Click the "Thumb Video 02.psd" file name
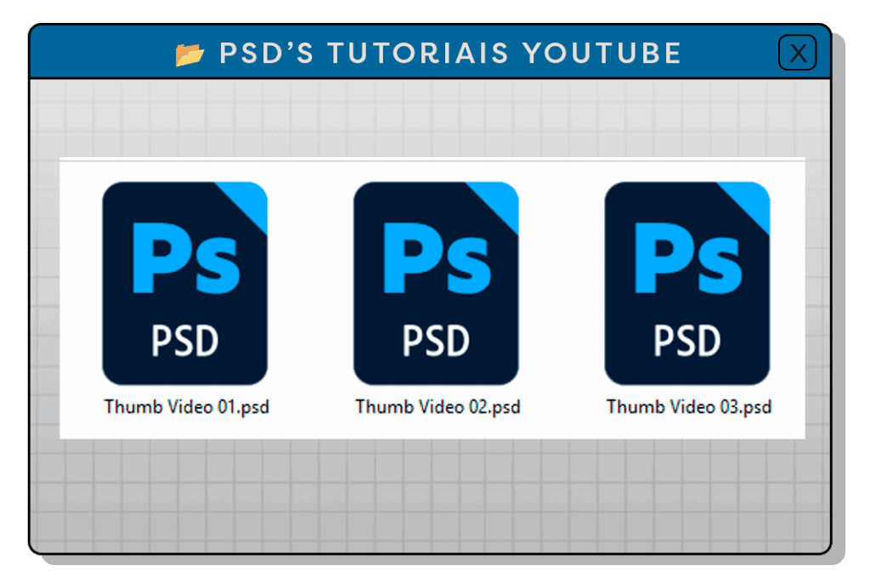The image size is (870, 588). click(x=438, y=407)
